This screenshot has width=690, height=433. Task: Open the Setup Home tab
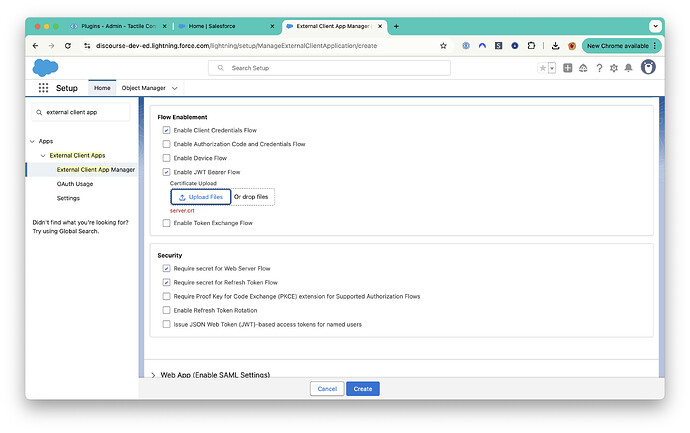point(102,88)
